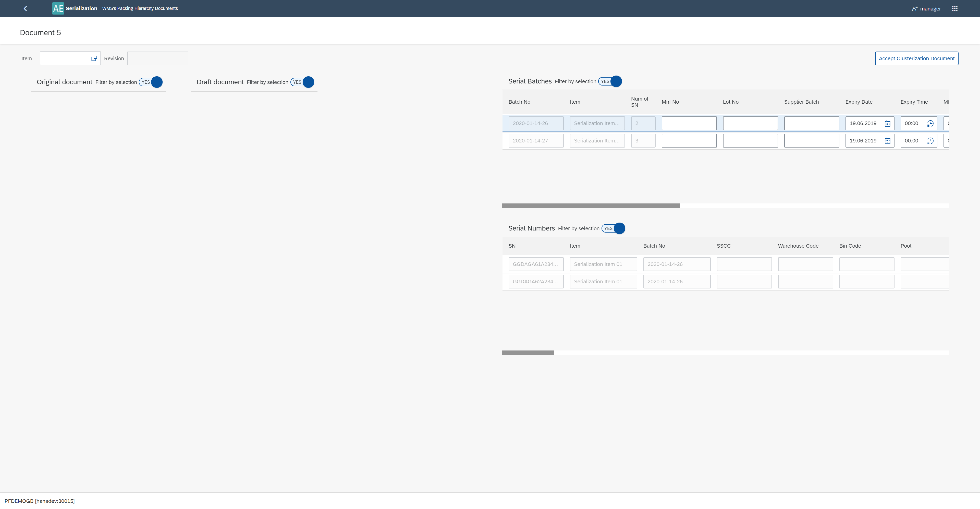
Task: Open time picker for batch 2020-01-14-26
Action: click(x=930, y=123)
